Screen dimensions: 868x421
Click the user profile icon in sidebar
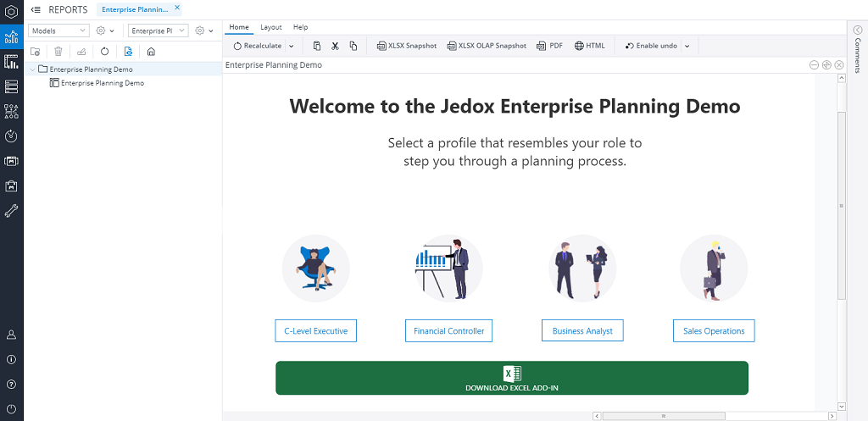pyautogui.click(x=11, y=335)
